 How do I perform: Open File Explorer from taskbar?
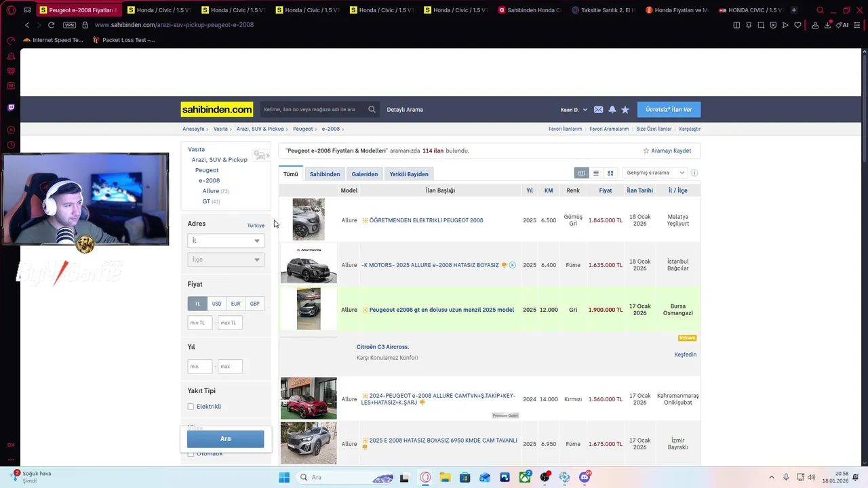[x=445, y=477]
